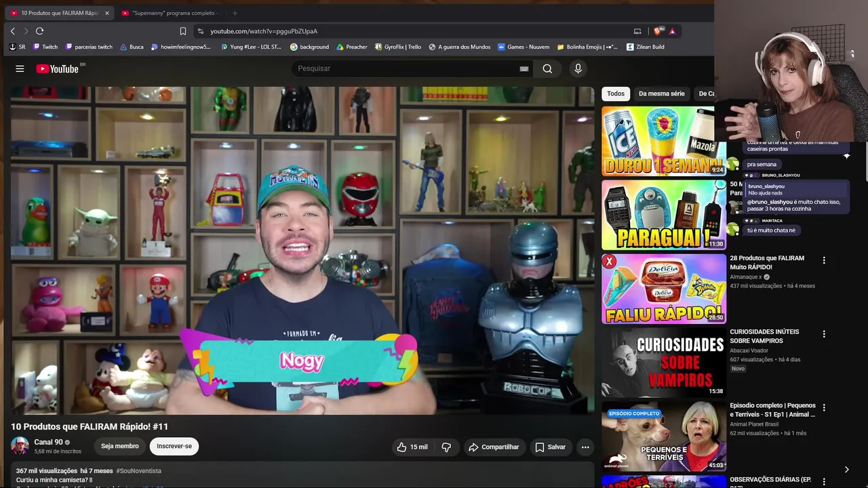Open the Abacaxi Voador channel name
This screenshot has width=868, height=488.
749,350
